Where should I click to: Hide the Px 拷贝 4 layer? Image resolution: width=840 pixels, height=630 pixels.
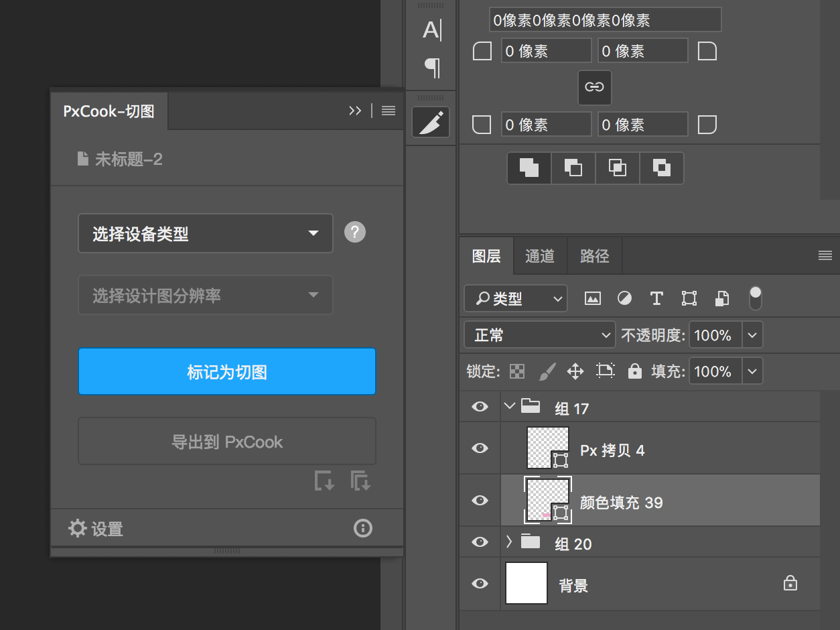tap(480, 448)
